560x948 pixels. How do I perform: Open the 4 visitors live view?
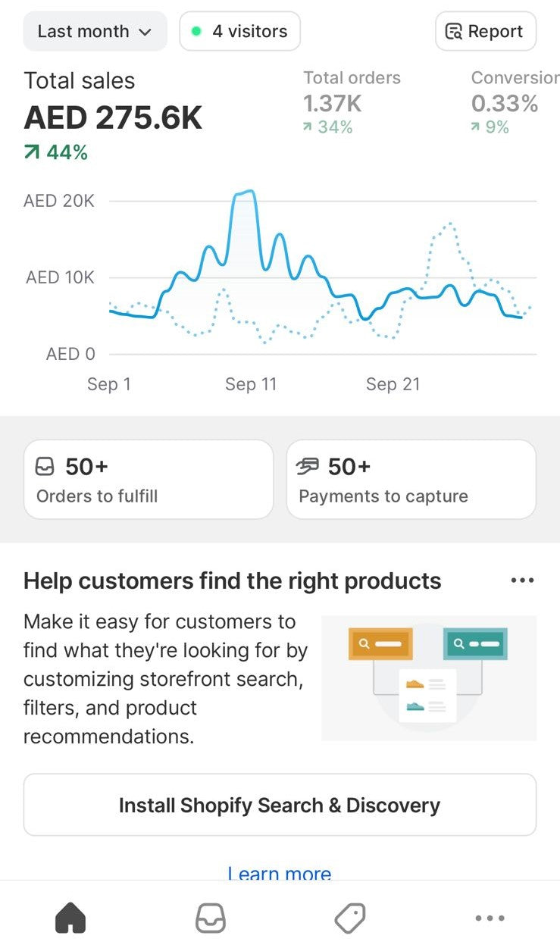240,32
